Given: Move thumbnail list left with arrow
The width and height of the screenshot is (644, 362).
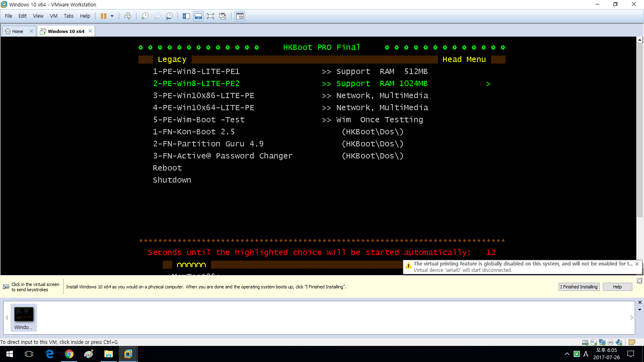Looking at the screenshot, I should [6, 318].
